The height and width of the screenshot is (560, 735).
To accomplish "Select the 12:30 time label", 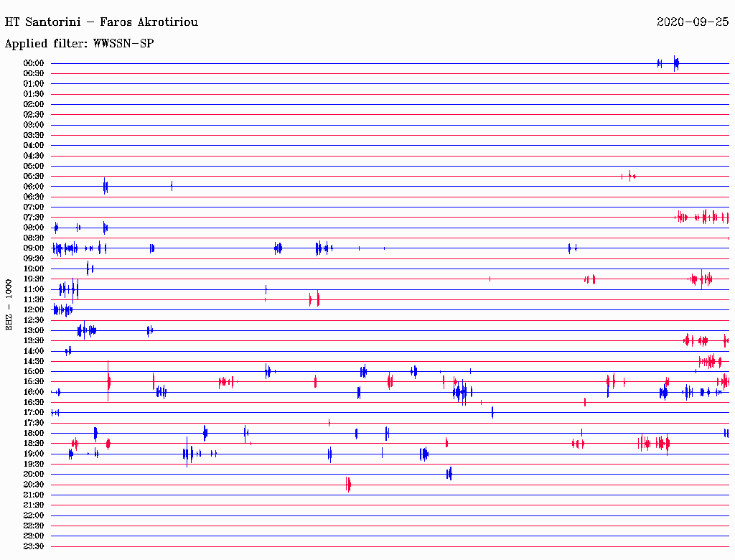I will [x=34, y=320].
